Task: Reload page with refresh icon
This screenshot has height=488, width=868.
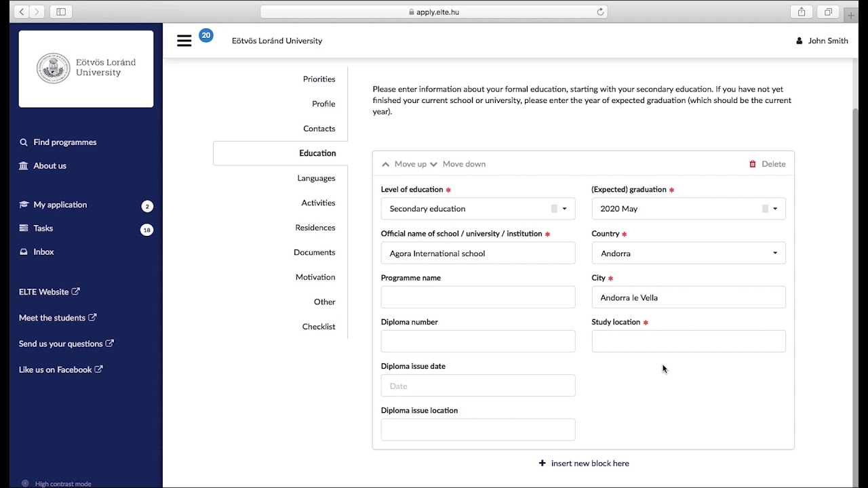Action: tap(600, 12)
